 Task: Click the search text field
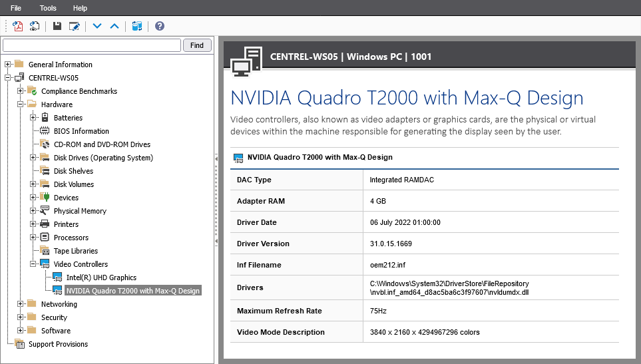point(92,45)
